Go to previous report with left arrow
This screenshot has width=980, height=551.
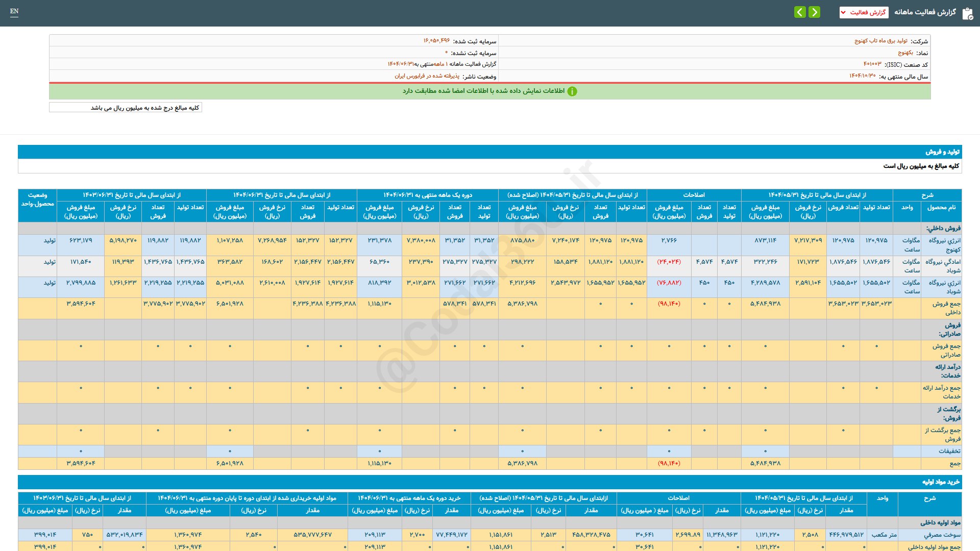click(800, 12)
